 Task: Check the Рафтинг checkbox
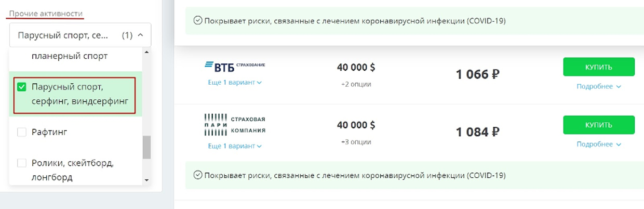pyautogui.click(x=22, y=133)
